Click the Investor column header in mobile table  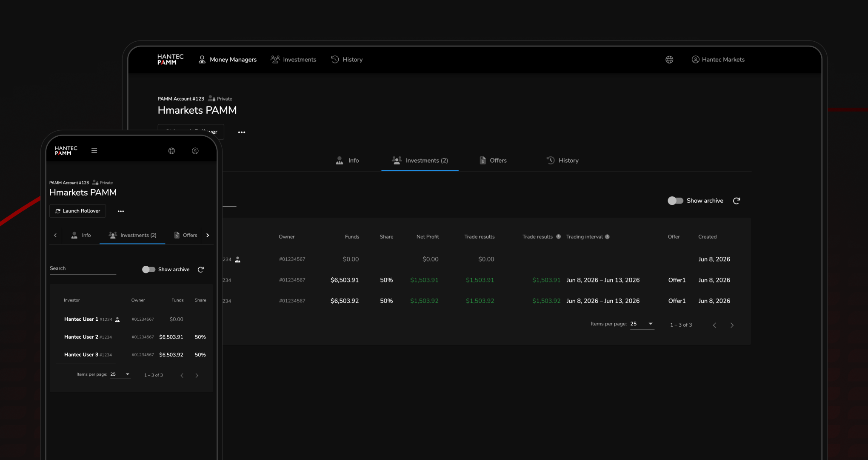72,300
